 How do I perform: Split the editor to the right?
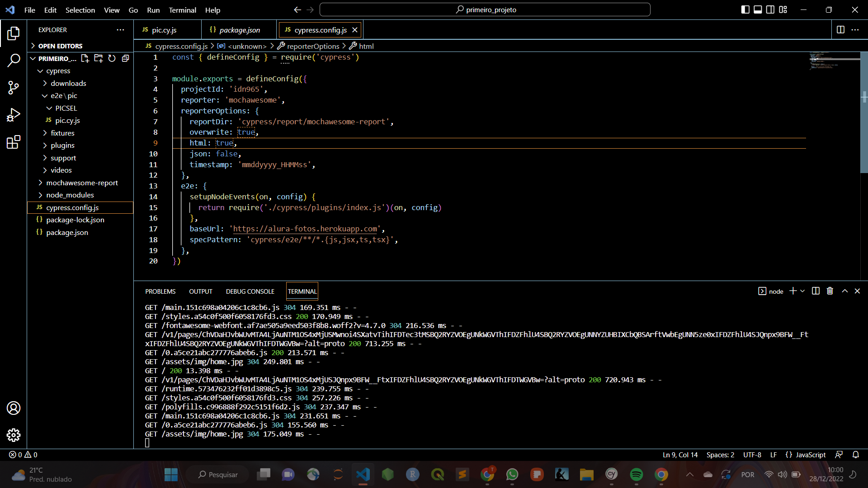click(840, 30)
